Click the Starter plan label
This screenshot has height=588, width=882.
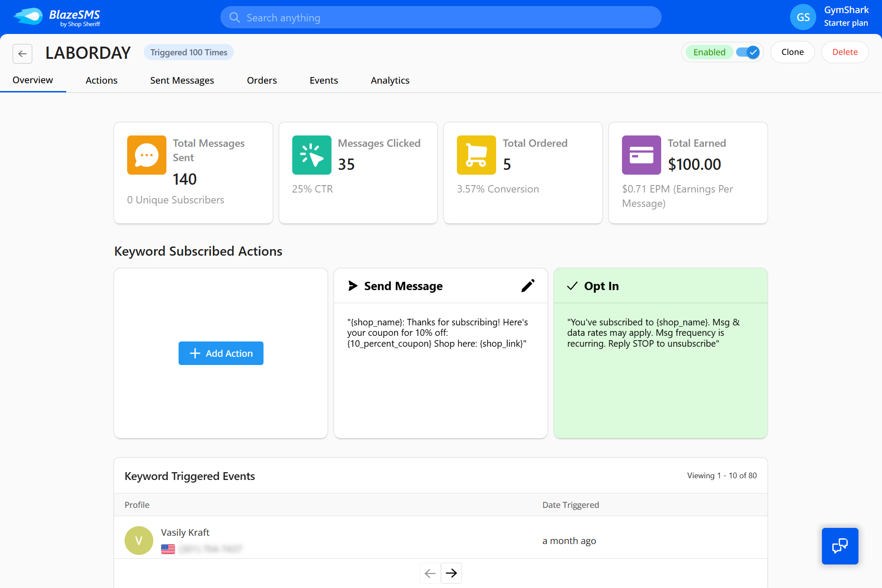click(846, 23)
